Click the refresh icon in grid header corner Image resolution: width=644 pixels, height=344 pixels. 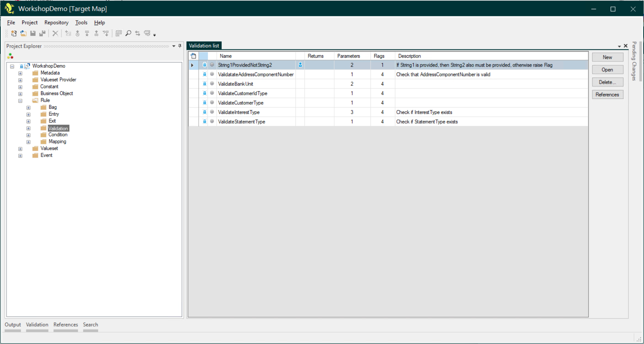194,56
